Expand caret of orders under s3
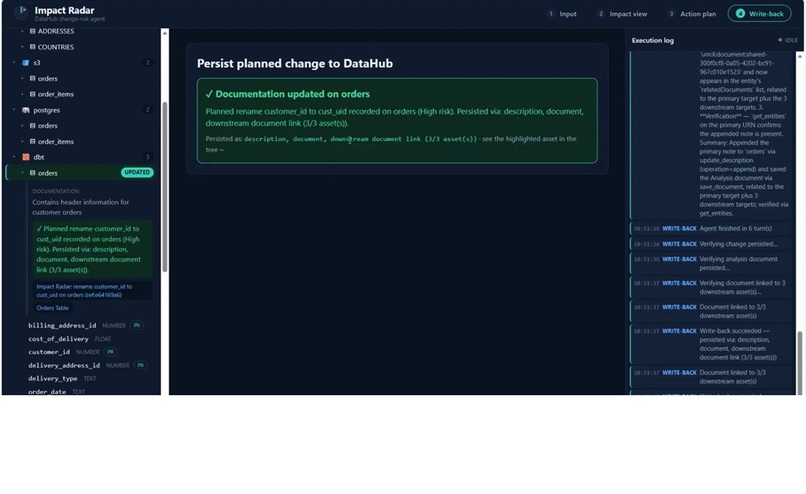 coord(23,79)
